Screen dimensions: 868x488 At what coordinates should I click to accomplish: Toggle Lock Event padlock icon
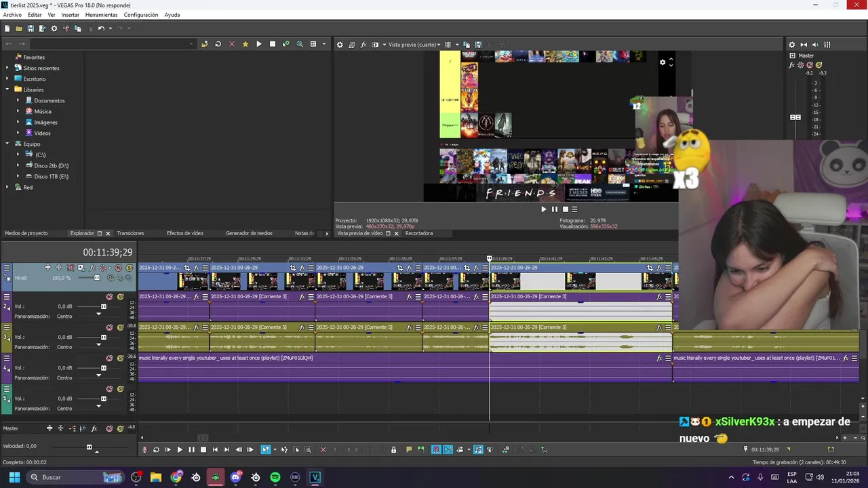pyautogui.click(x=393, y=449)
